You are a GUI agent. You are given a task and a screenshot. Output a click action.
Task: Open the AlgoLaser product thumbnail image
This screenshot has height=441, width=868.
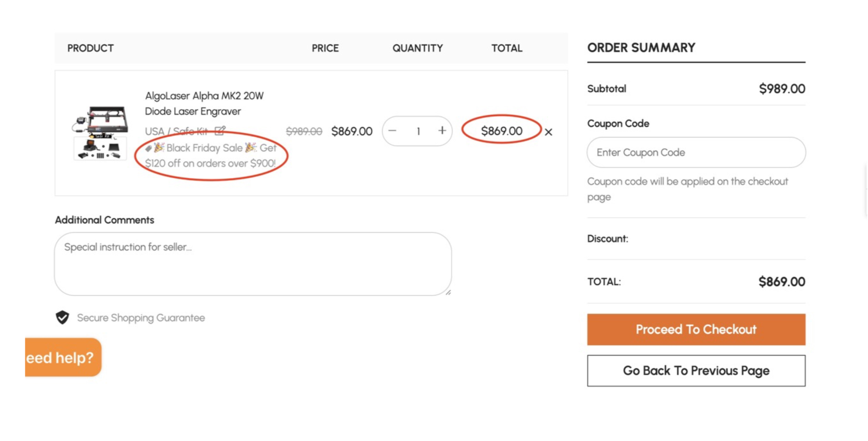point(100,132)
